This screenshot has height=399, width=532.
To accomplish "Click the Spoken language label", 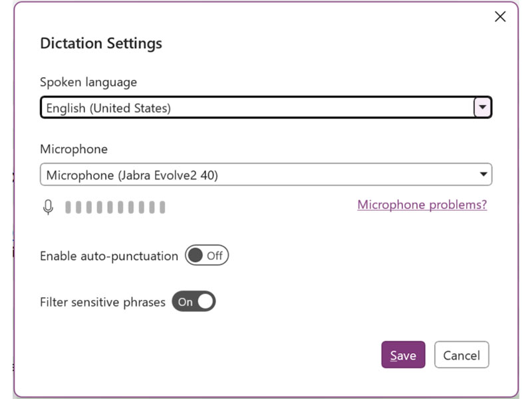I will [88, 82].
